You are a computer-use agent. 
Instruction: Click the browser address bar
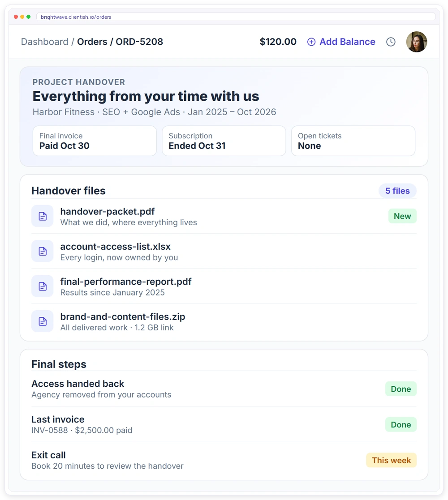coord(236,17)
